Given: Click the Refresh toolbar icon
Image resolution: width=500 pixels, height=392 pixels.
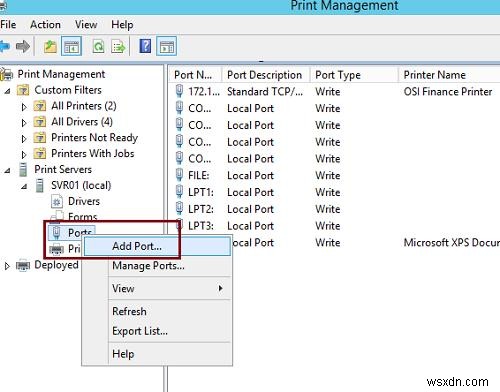Looking at the screenshot, I should 99,46.
